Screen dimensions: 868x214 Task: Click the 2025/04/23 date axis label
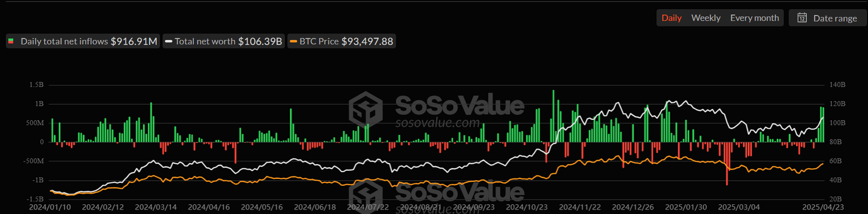tap(824, 207)
